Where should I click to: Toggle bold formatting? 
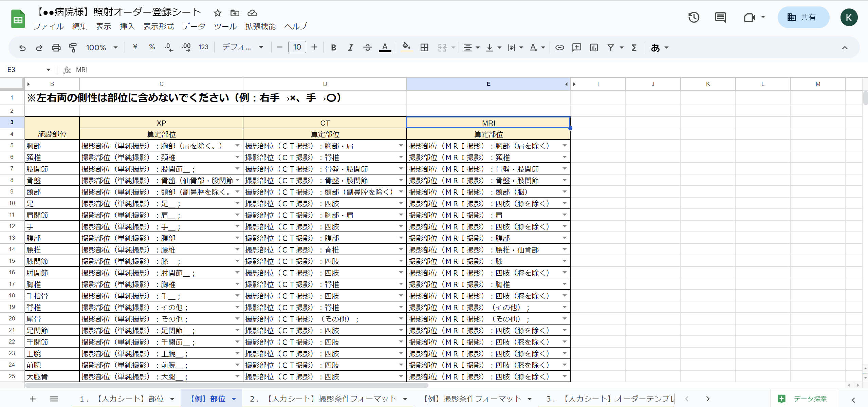pyautogui.click(x=333, y=48)
